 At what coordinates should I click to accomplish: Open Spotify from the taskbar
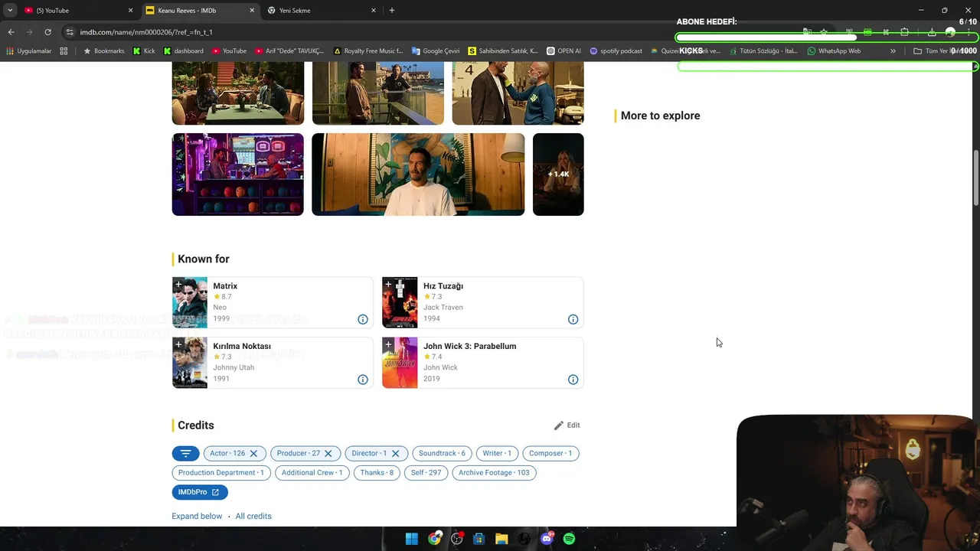569,539
